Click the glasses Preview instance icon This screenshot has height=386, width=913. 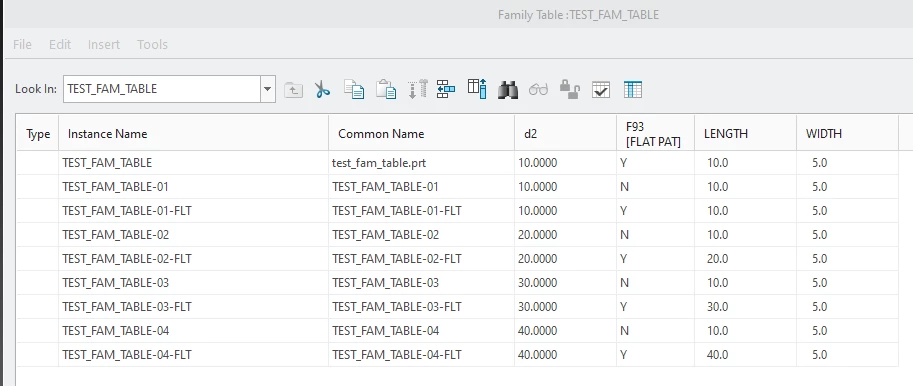click(x=539, y=90)
